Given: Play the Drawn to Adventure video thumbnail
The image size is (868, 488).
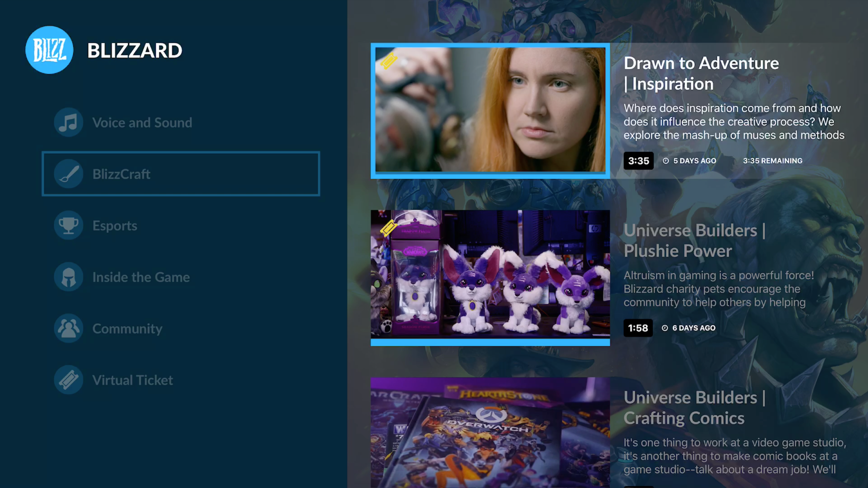Looking at the screenshot, I should coord(490,110).
